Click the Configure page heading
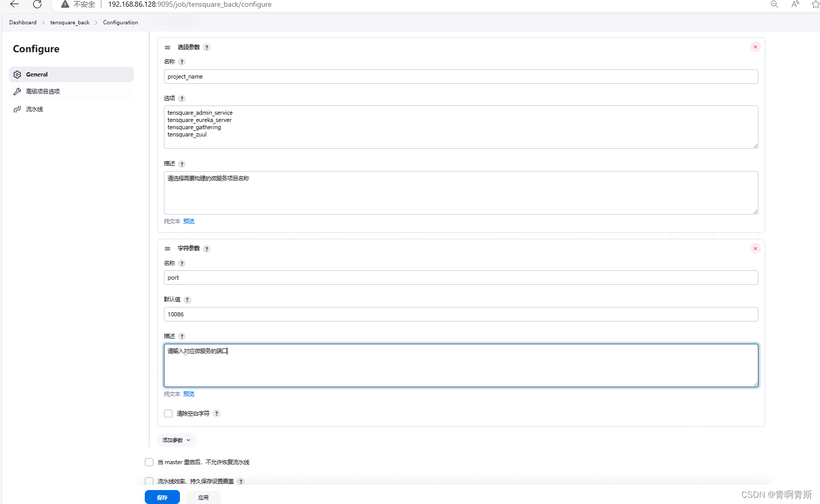This screenshot has height=504, width=820. (x=36, y=49)
